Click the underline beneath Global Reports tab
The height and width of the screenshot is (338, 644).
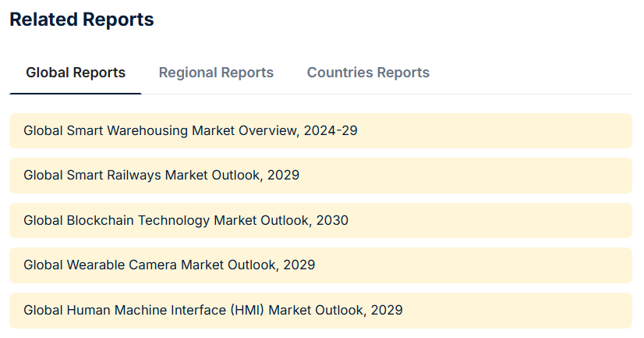coord(76,94)
